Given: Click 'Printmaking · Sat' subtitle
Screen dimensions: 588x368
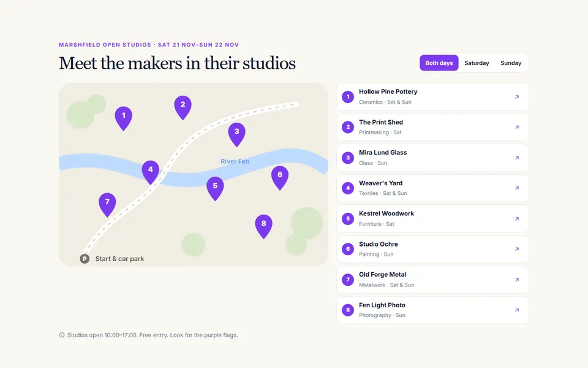Looking at the screenshot, I should pos(380,132).
